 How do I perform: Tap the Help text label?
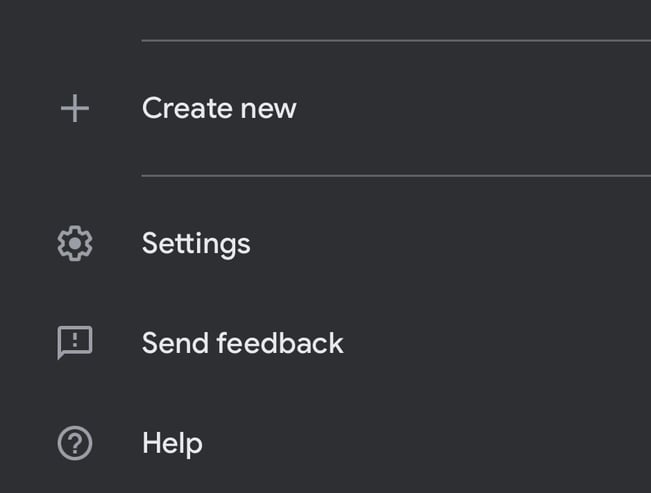[x=172, y=444]
